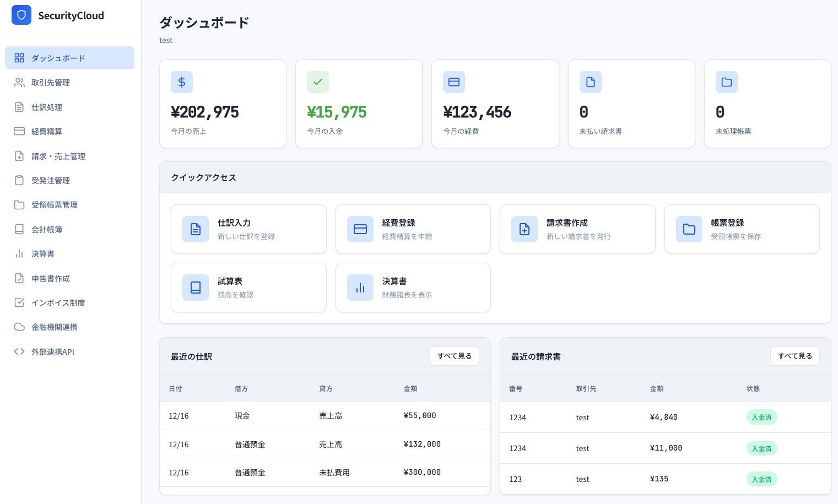
Task: Navigate to 申告書作成 in the sidebar
Action: pyautogui.click(x=51, y=278)
